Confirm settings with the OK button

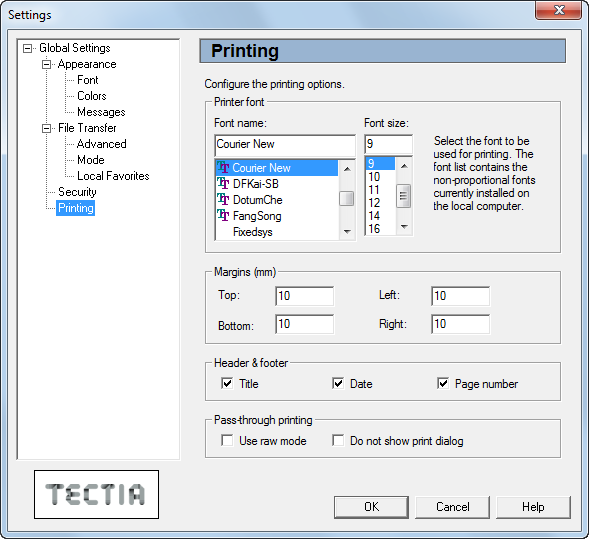tap(371, 507)
